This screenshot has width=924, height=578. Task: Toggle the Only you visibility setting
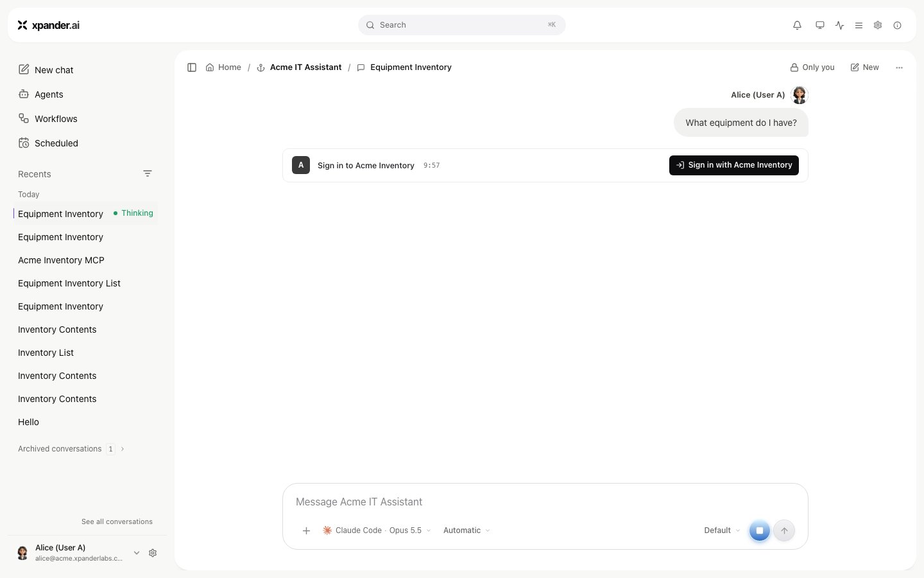tap(812, 67)
